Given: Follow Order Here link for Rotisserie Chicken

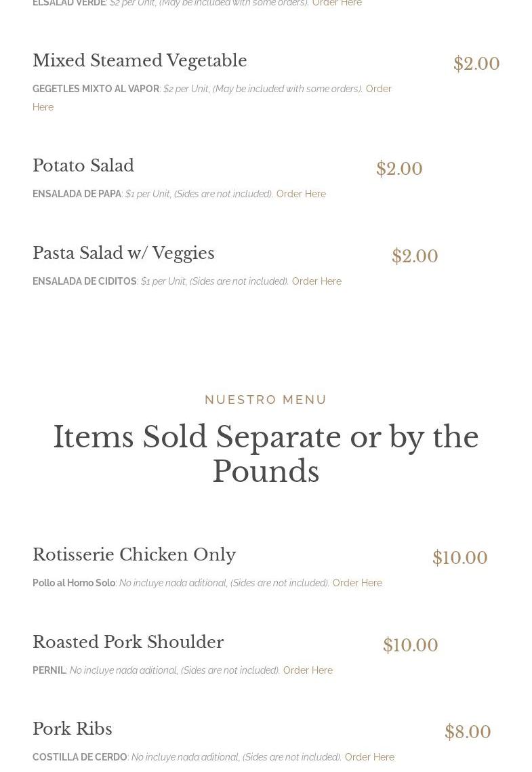Looking at the screenshot, I should [x=357, y=583].
